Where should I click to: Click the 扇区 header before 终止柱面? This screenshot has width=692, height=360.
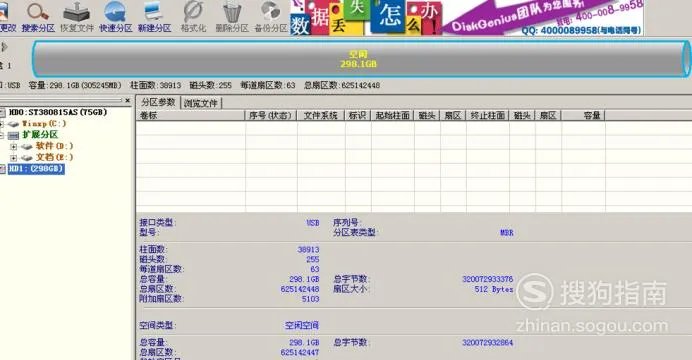pos(453,116)
